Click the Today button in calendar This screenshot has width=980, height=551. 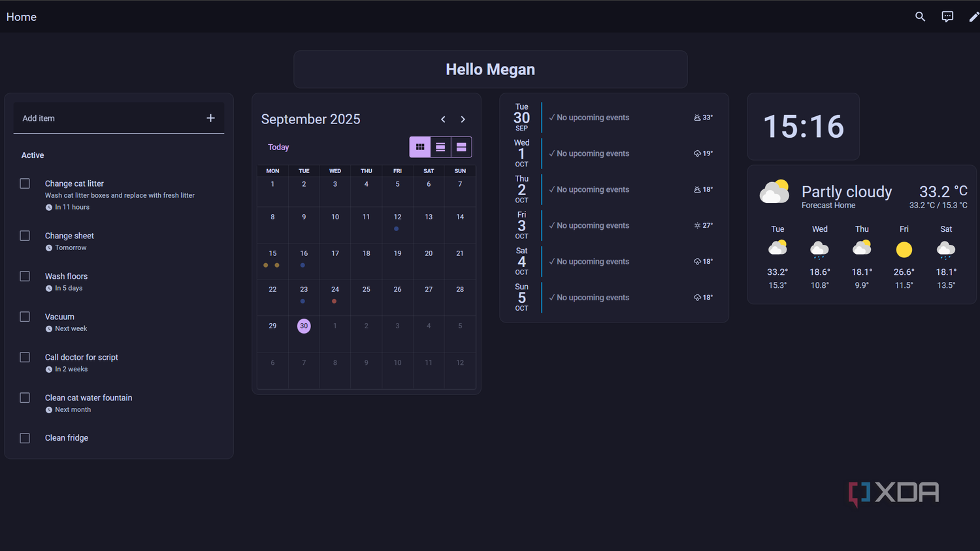point(278,148)
